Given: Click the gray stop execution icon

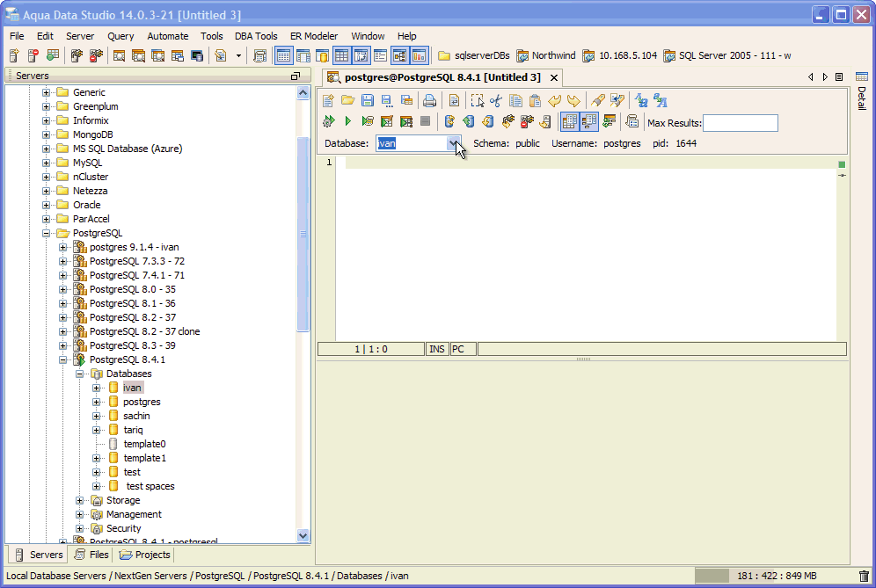Looking at the screenshot, I should (x=425, y=121).
